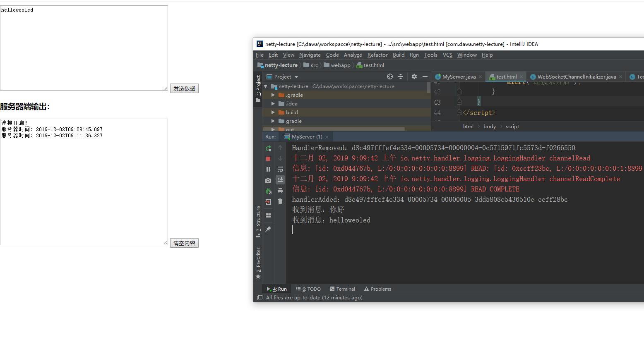Open the Analyze menu

(x=353, y=55)
